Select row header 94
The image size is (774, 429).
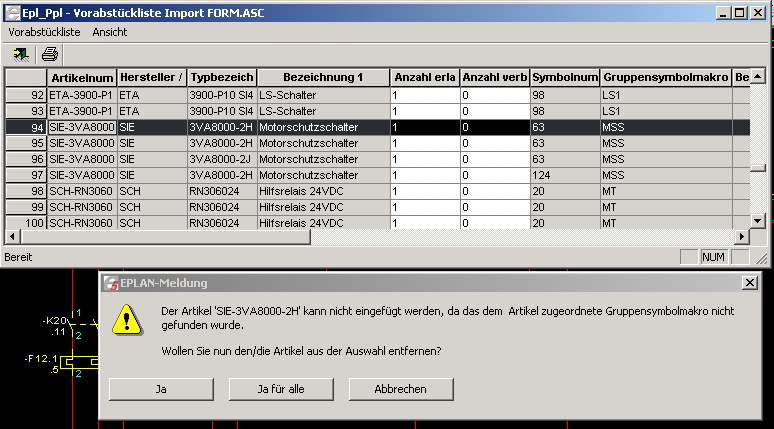coord(26,127)
